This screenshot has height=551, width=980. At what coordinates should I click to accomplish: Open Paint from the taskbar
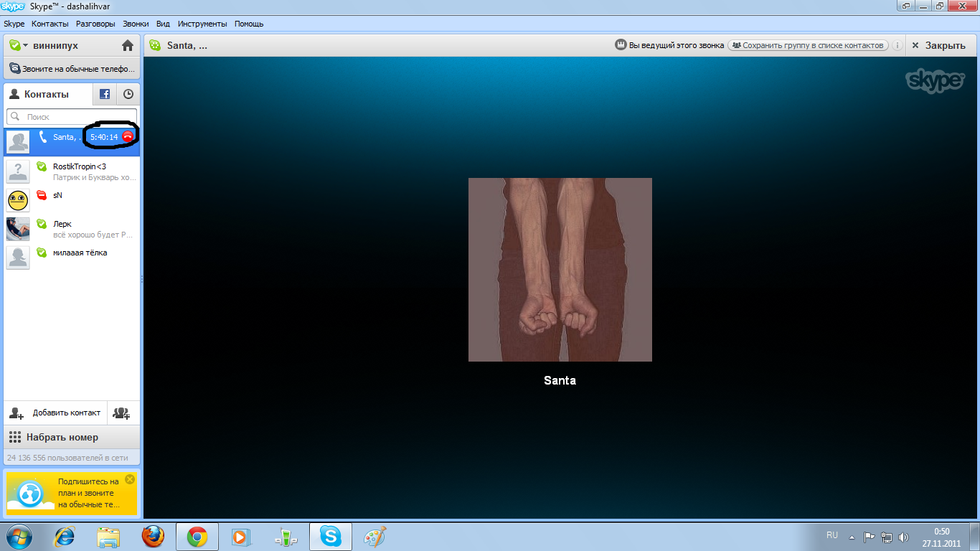point(375,537)
